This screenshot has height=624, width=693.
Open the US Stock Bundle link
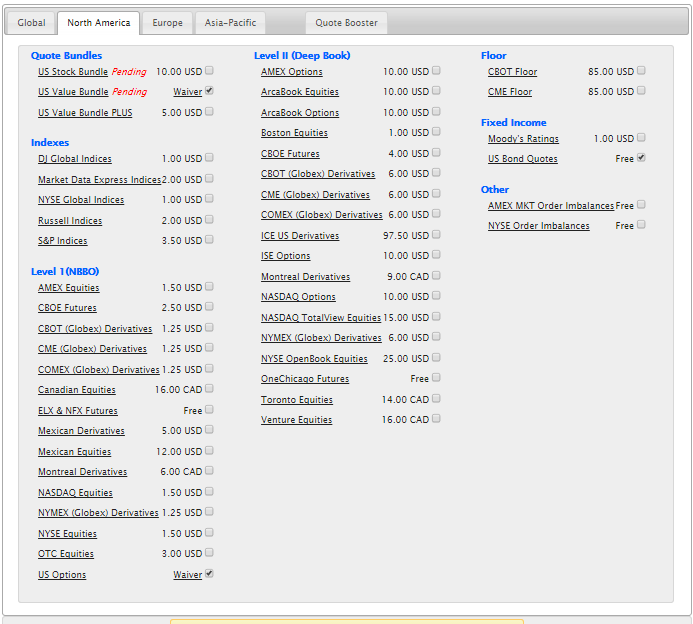coord(73,72)
